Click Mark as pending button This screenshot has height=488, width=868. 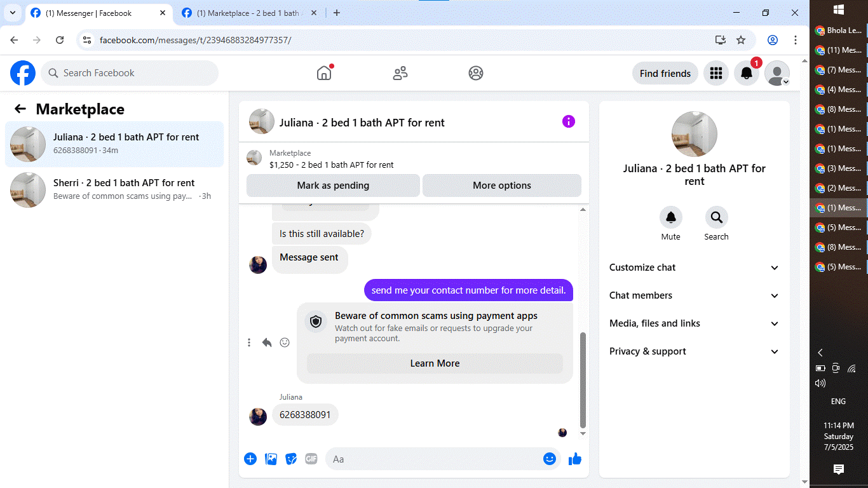[333, 186]
